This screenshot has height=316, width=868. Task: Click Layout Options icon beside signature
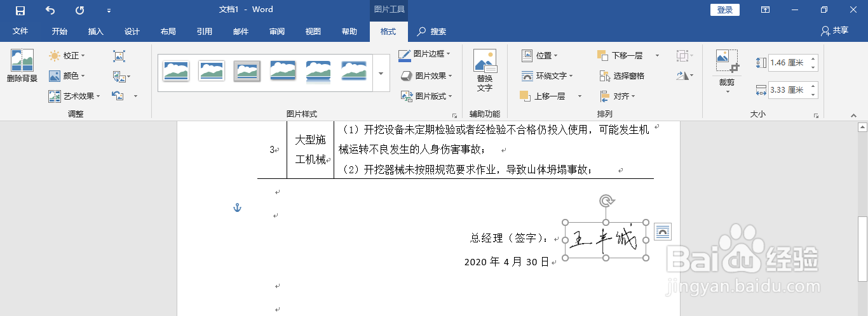(x=662, y=232)
